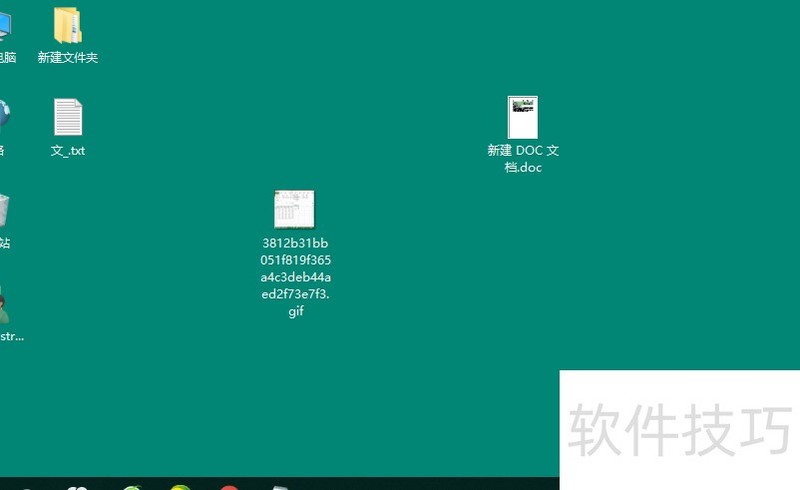Select the Recycle Bin desktop icon

point(4,210)
